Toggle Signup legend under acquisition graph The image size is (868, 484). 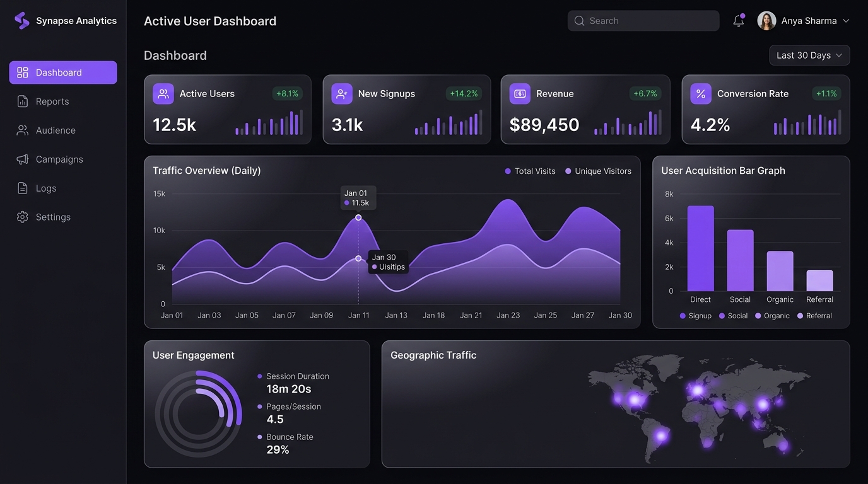point(695,316)
